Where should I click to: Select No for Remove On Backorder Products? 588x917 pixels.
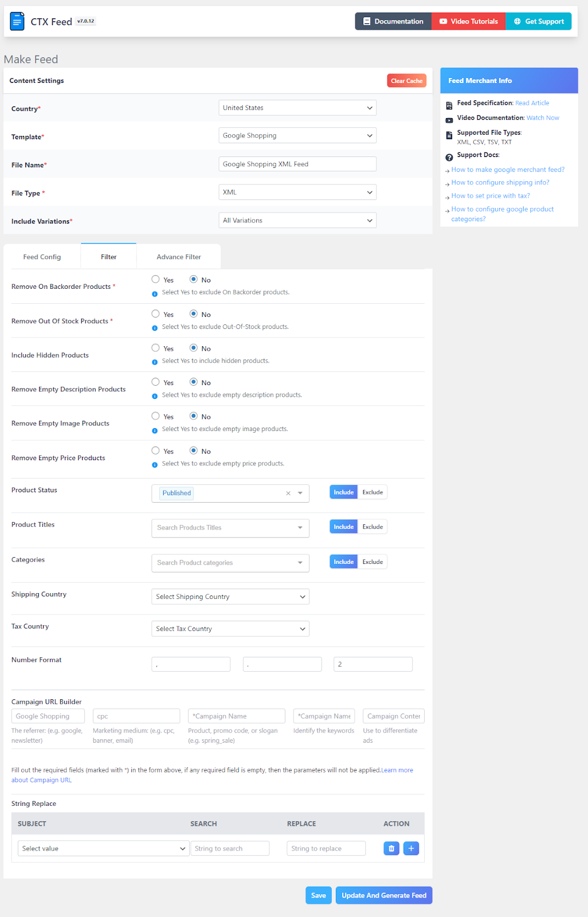(x=194, y=279)
